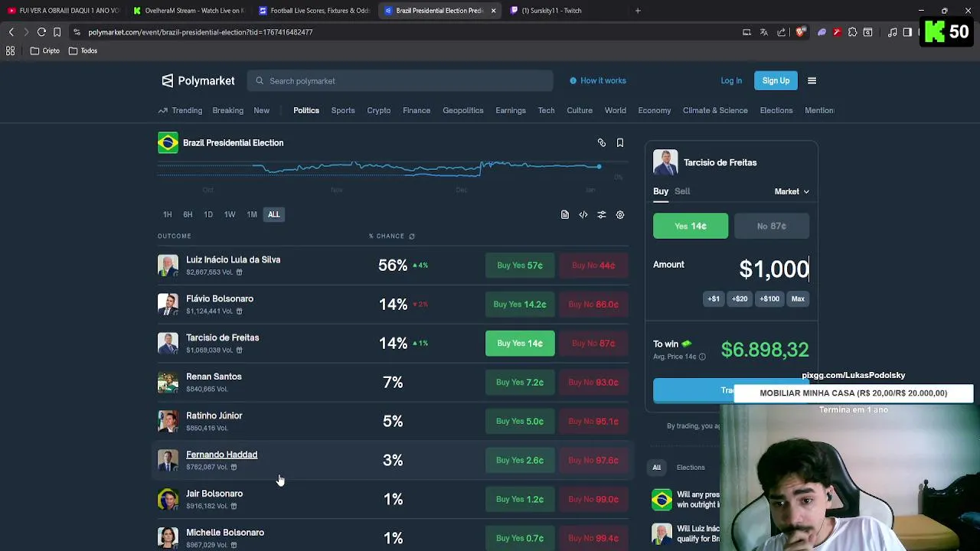Click info icon next to Avg. Price
Image resolution: width=980 pixels, height=551 pixels.
point(702,357)
